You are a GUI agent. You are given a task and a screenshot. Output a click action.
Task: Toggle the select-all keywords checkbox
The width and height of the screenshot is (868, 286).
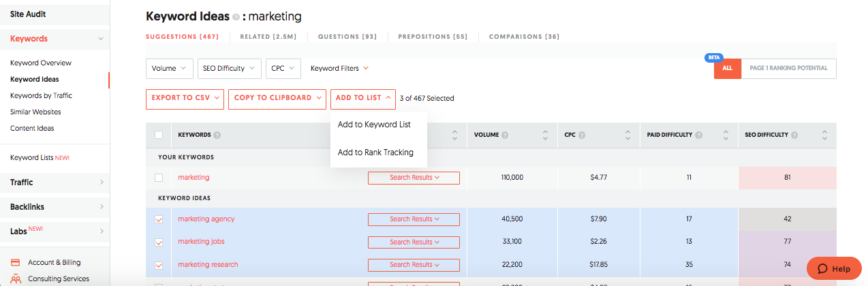159,135
